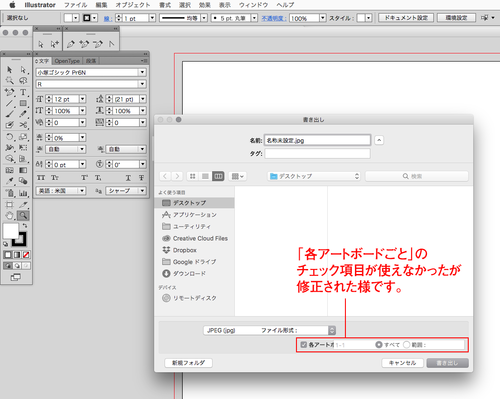Select the 範囲 radio button
The width and height of the screenshot is (500, 399).
click(406, 345)
